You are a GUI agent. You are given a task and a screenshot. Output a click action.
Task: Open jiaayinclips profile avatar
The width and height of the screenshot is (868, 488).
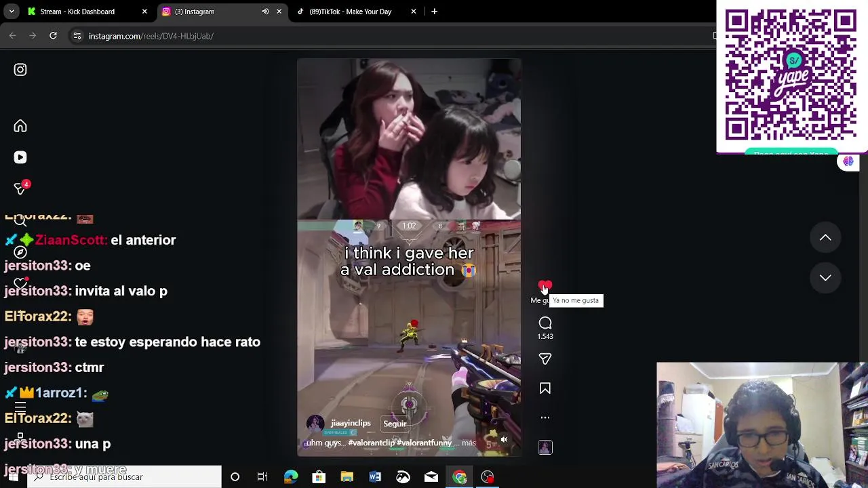click(315, 424)
